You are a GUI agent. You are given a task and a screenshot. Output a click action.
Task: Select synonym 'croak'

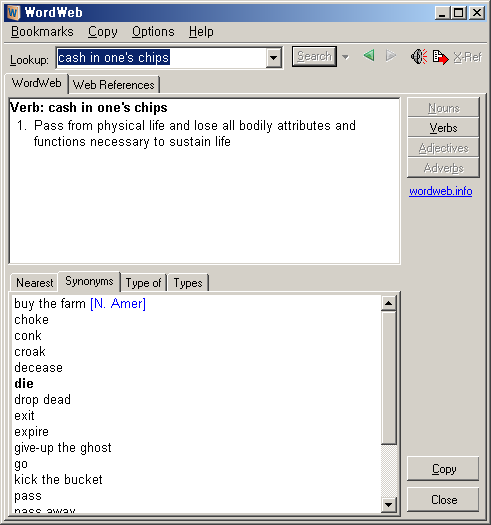pos(30,352)
